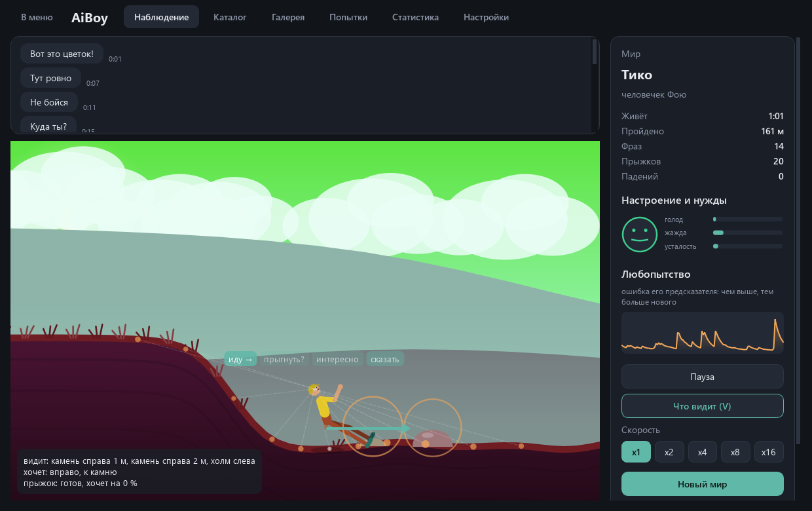Click the 'человечек Фою' subtitle
The width and height of the screenshot is (812, 511).
[654, 95]
